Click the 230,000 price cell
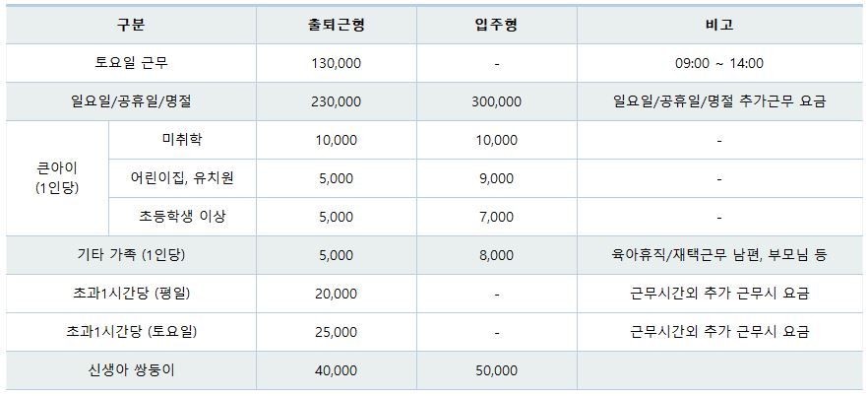The width and height of the screenshot is (868, 396). (x=338, y=101)
